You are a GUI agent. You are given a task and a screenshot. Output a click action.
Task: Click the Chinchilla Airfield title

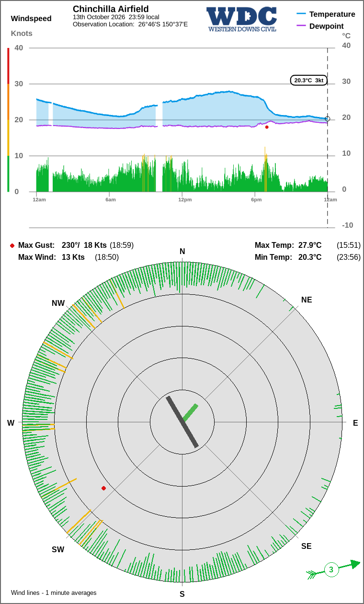[111, 9]
